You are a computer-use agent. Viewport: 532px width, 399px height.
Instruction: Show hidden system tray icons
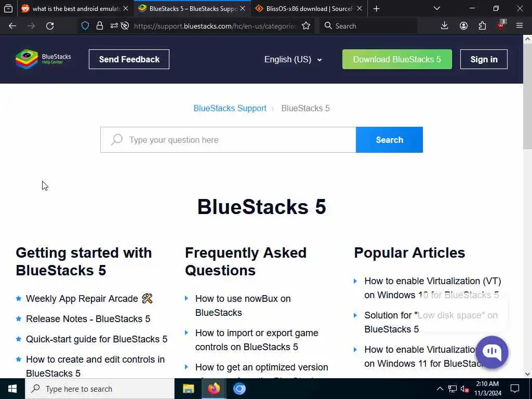point(440,389)
